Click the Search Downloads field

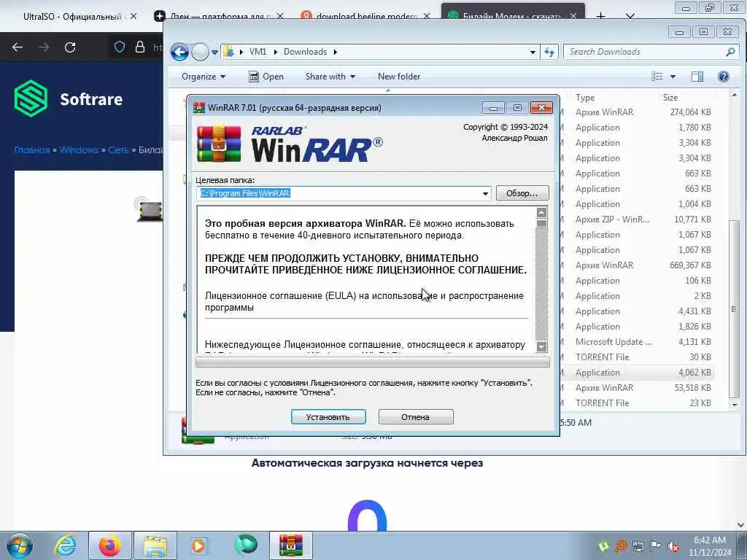point(645,52)
